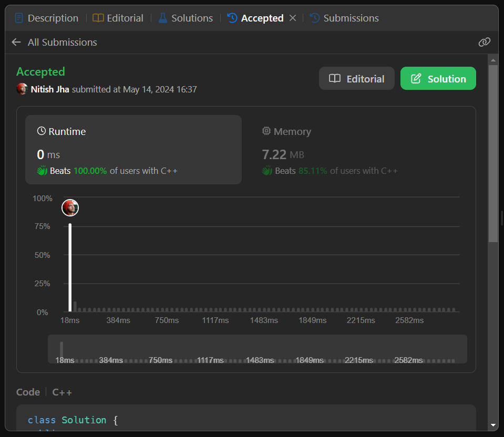Click the tall white bar in runtime chart
Image resolution: width=504 pixels, height=437 pixels.
pyautogui.click(x=70, y=268)
